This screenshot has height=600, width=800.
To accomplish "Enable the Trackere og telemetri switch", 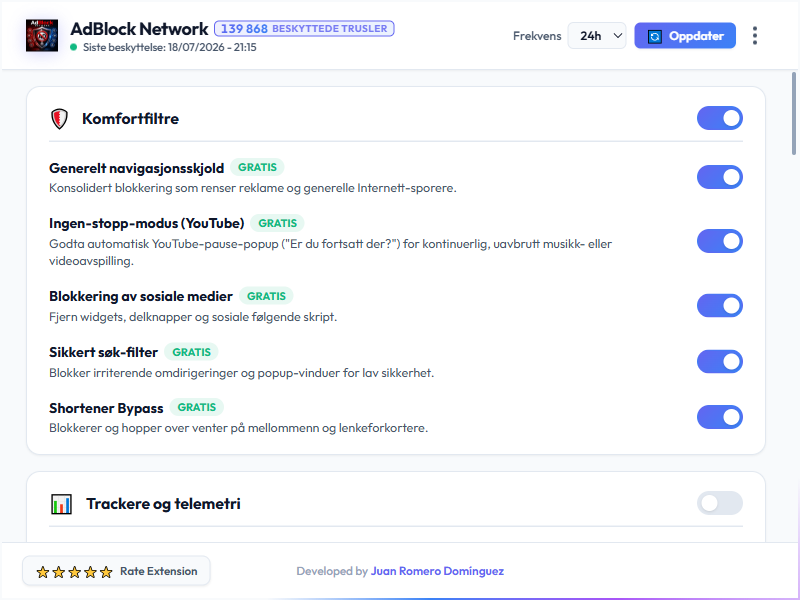I will point(719,503).
